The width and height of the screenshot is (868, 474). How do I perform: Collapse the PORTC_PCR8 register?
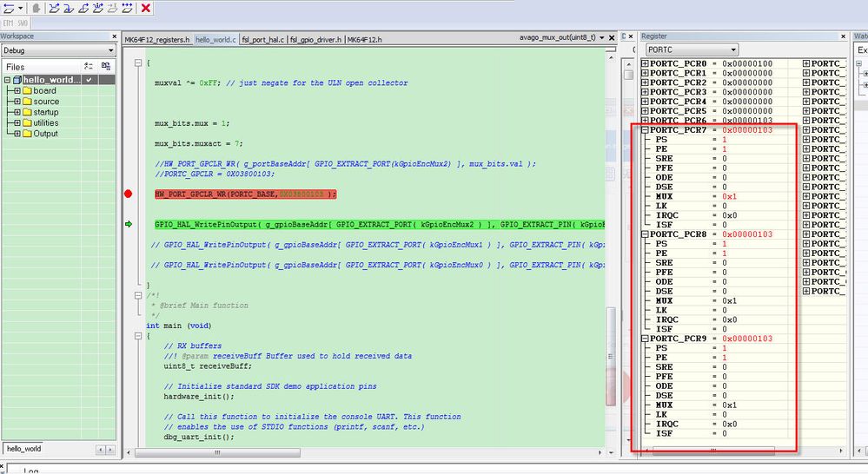pyautogui.click(x=645, y=234)
